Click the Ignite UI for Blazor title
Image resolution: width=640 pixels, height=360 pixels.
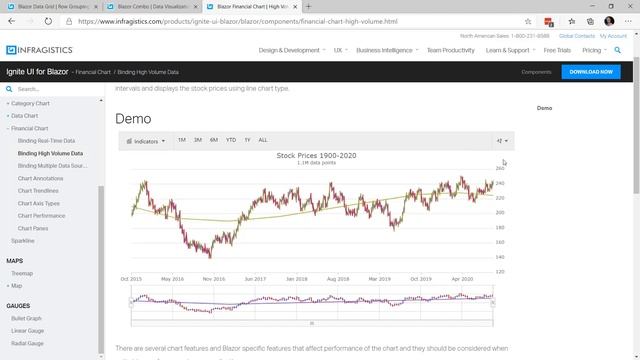coord(37,71)
